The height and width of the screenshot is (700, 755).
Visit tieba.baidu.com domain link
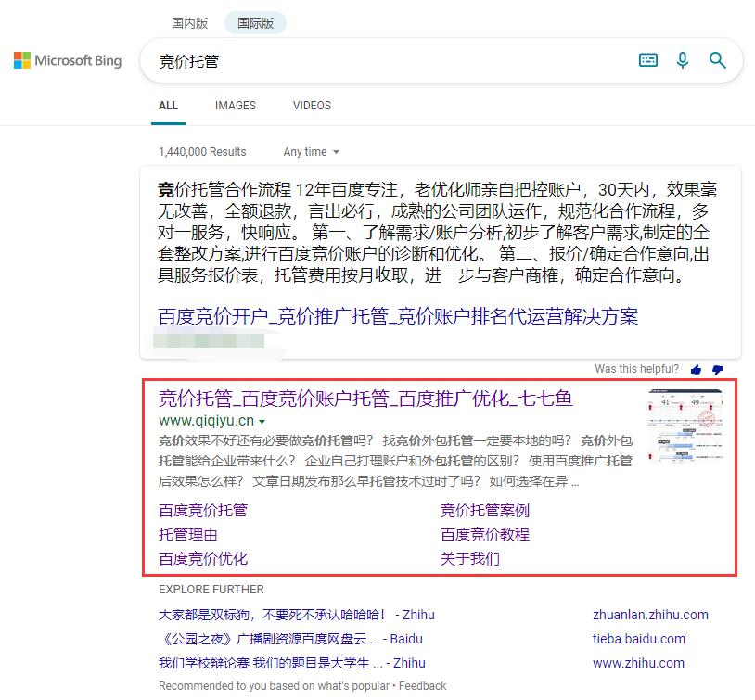click(x=639, y=639)
